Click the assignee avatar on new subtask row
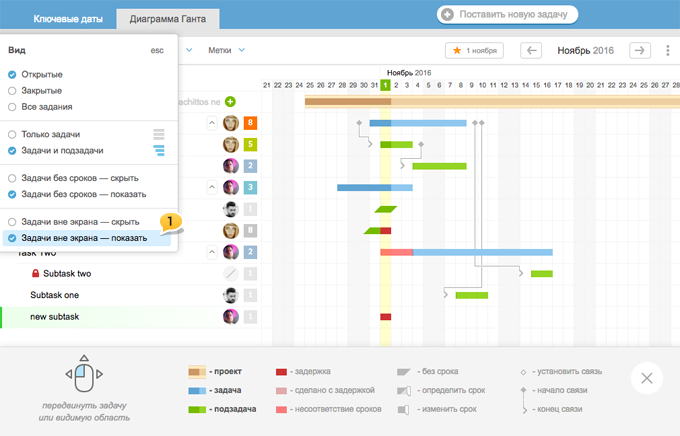 click(x=230, y=316)
